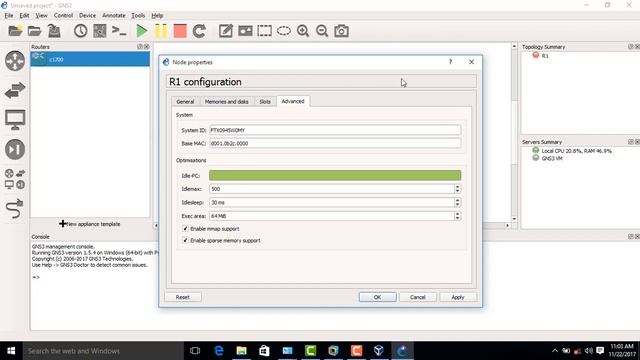Open the node properties help question mark
640x360 pixels.
point(451,62)
